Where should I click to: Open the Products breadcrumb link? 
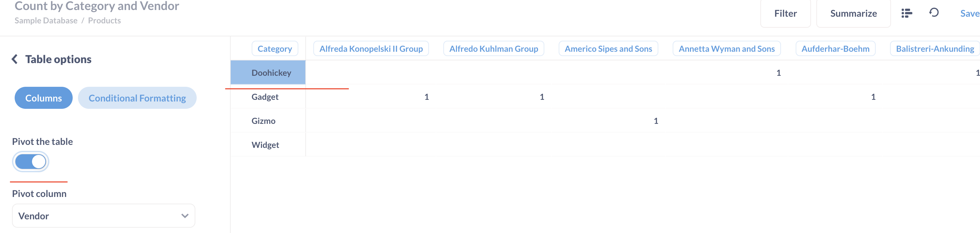click(104, 20)
